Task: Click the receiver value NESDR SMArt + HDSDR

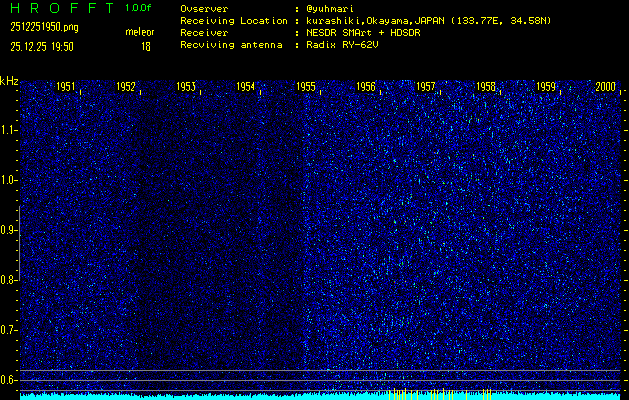Action: [363, 33]
